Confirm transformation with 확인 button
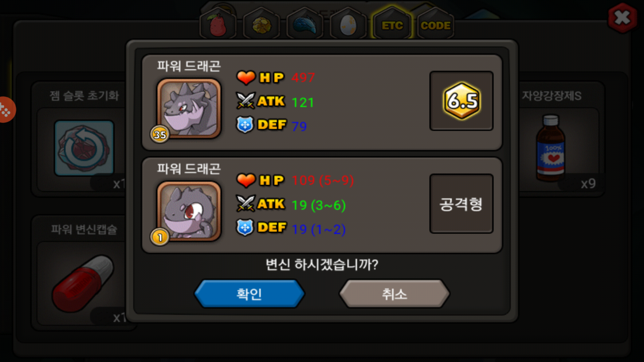 [x=249, y=294]
